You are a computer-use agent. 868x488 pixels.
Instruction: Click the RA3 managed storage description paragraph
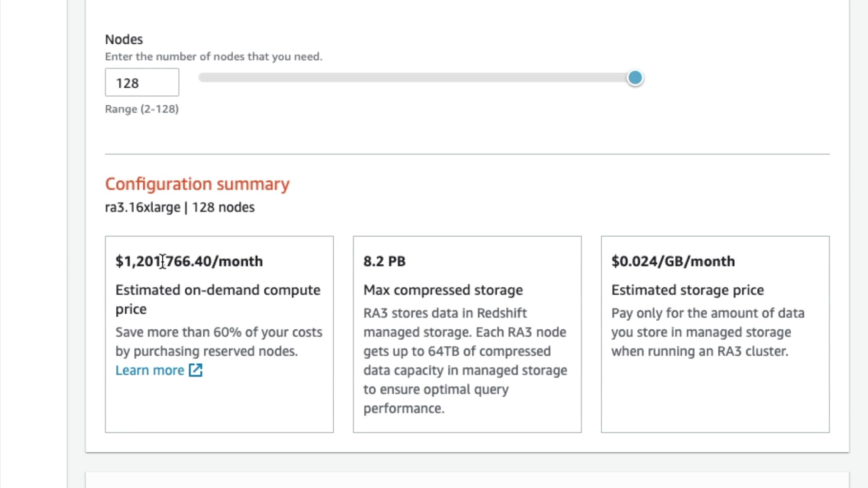(465, 361)
